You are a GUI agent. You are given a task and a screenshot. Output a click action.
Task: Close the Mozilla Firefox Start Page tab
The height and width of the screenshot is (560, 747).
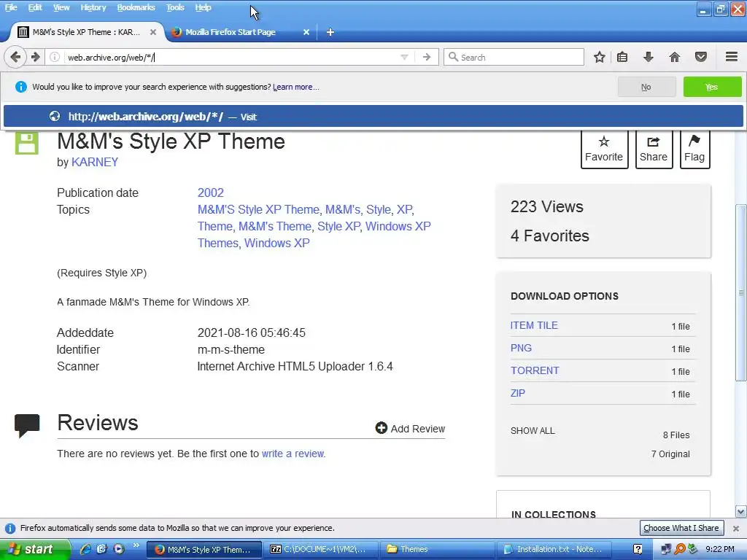pyautogui.click(x=306, y=32)
